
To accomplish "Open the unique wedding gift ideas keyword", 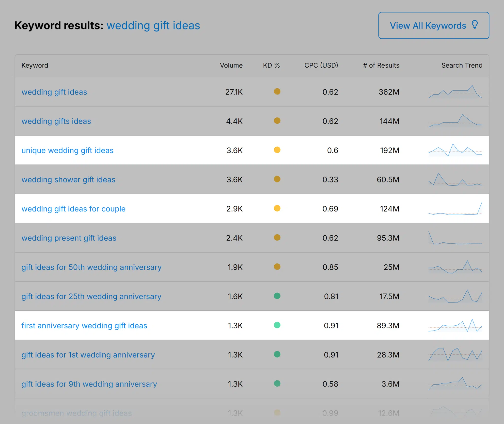I will (x=67, y=150).
